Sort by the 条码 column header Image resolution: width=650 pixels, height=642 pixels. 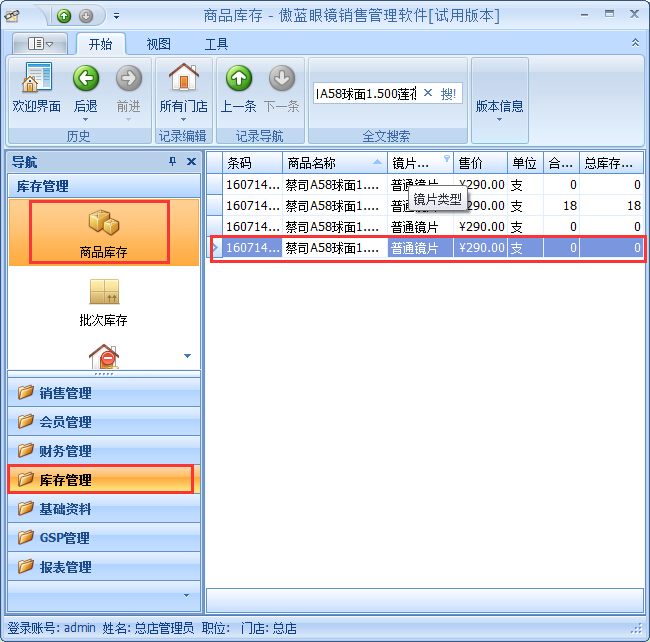252,163
